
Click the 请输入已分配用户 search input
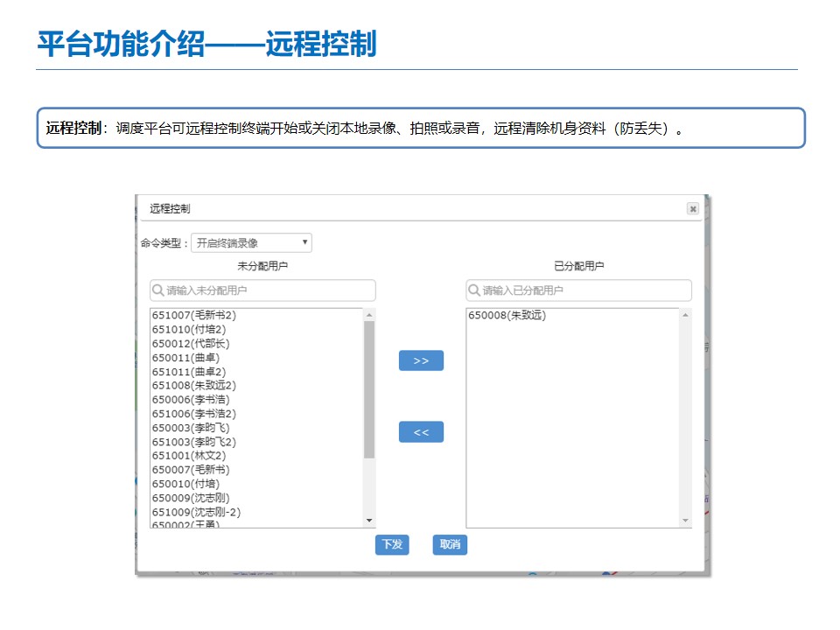click(x=583, y=290)
